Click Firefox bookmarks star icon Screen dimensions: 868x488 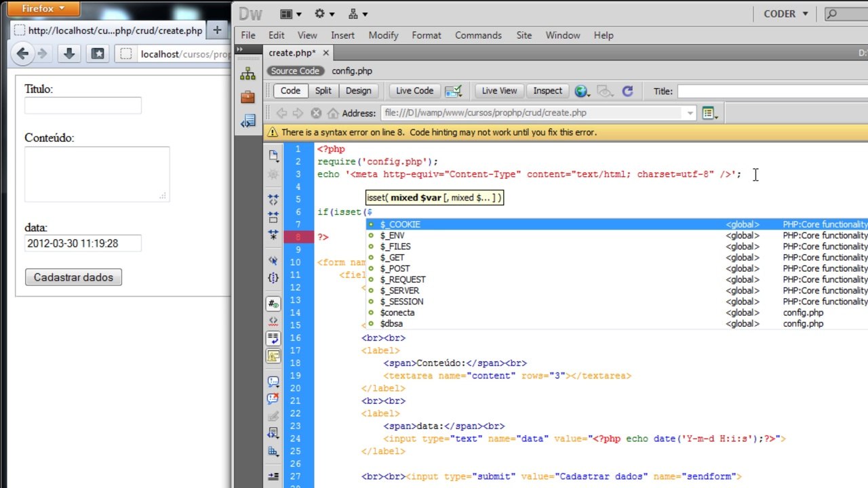98,54
